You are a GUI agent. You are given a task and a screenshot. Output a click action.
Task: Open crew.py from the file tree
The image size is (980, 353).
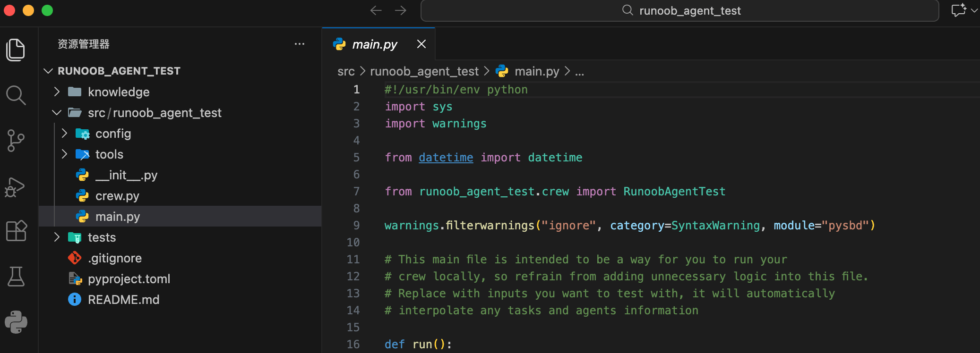[117, 196]
